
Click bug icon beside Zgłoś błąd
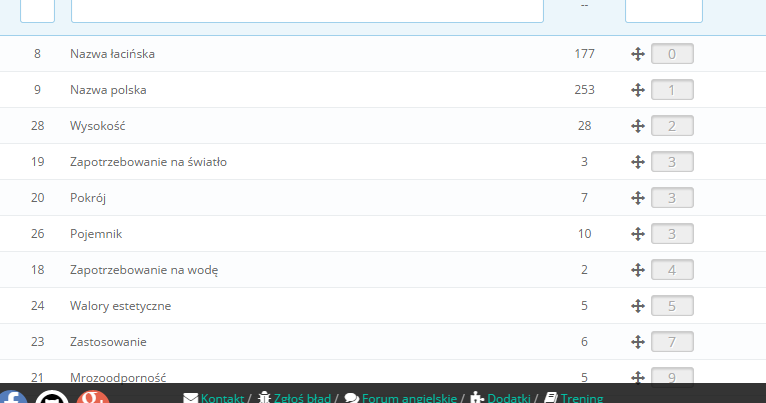(x=264, y=397)
